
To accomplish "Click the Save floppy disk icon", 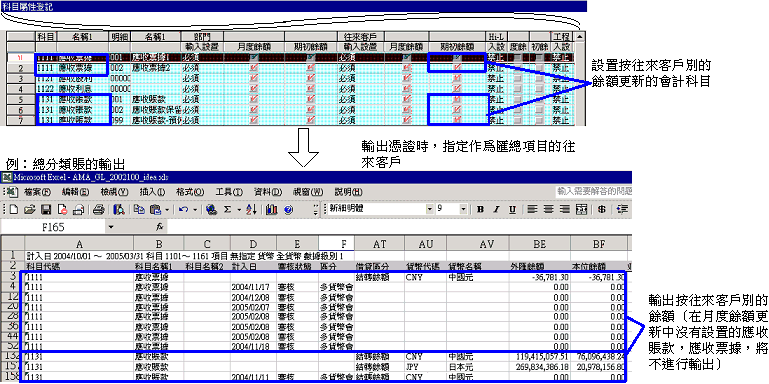I will point(46,209).
